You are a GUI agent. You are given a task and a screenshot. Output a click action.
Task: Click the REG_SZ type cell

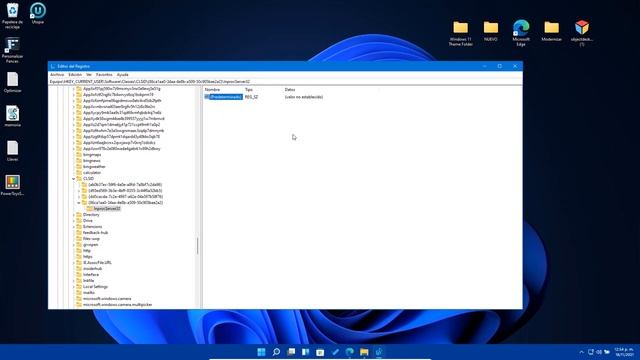[251, 97]
